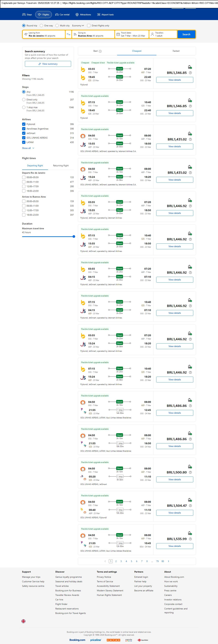Image resolution: width=218 pixels, height=644 pixels.
Task: Select the Direct only stops option
Action: 24,100
